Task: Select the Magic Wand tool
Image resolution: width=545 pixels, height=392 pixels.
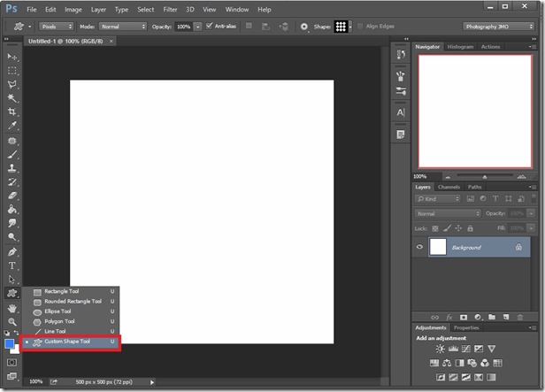Action: point(12,98)
